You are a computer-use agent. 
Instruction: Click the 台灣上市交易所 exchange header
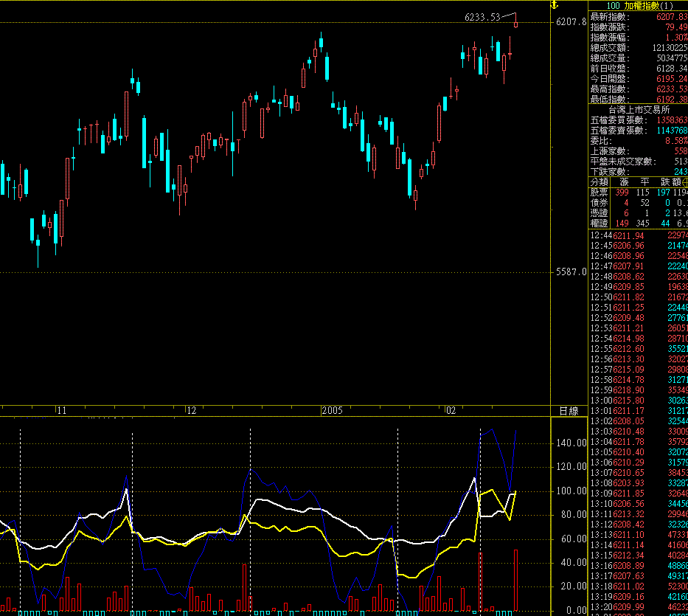coord(638,110)
